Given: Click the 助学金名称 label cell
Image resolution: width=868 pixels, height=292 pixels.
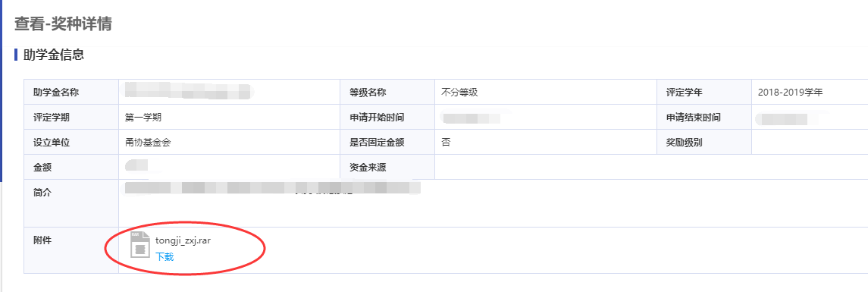Looking at the screenshot, I should point(71,93).
